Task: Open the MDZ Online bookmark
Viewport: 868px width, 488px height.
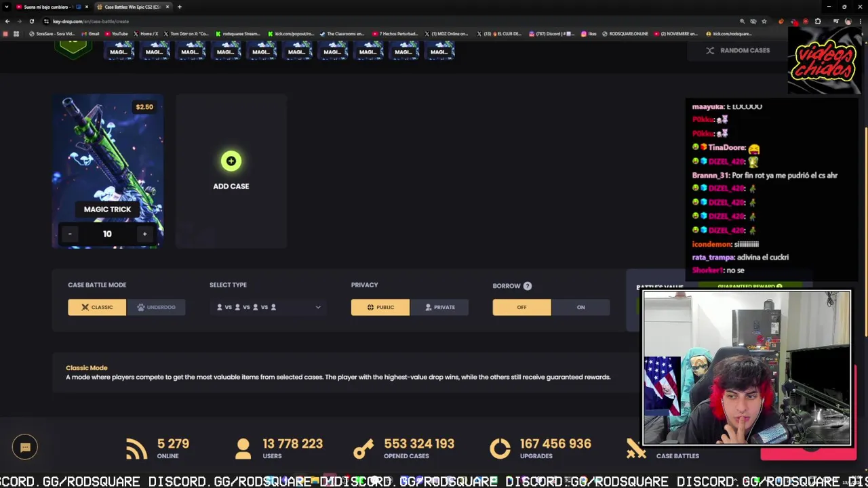Action: pos(447,34)
